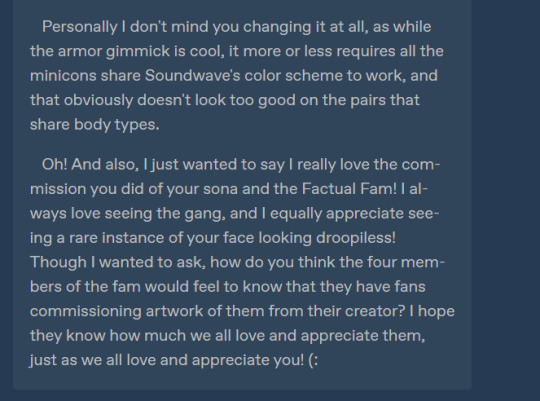Click the word "commissioning" in the text

[86, 311]
